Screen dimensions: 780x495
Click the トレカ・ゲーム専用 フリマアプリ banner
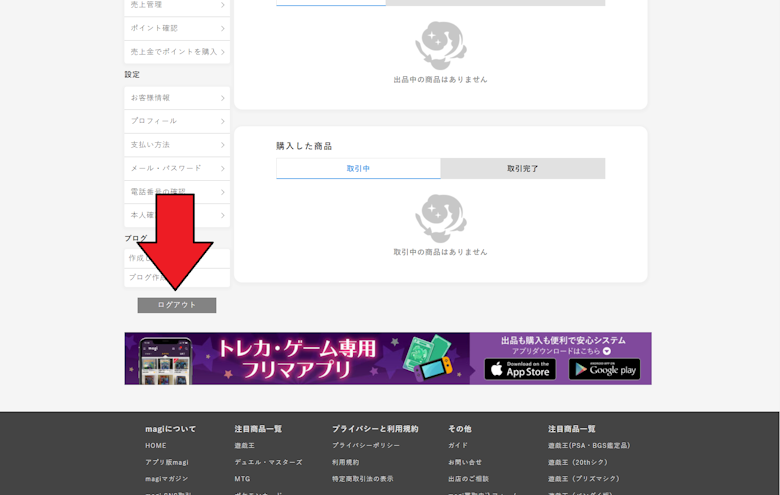[300, 359]
